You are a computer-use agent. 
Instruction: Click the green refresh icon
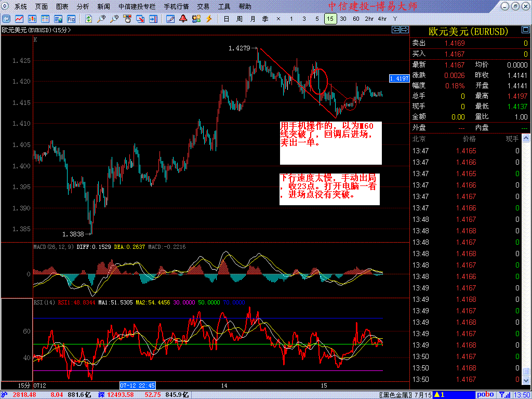(x=88, y=19)
